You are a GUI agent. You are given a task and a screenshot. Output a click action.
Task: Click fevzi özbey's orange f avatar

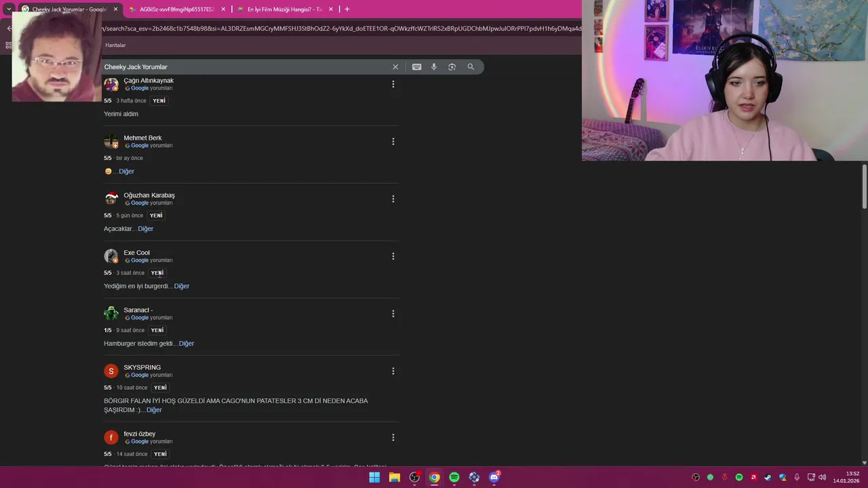coord(111,437)
